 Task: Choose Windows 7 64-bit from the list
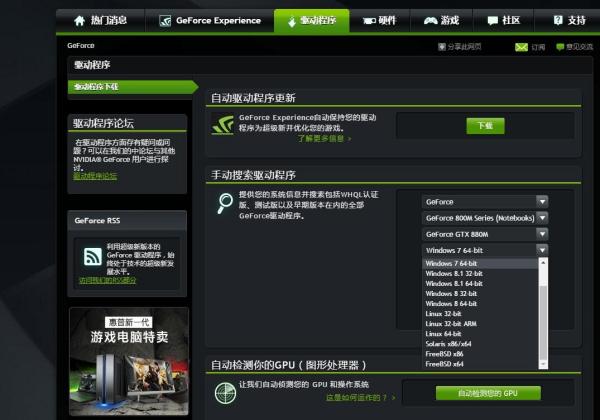tap(480, 264)
